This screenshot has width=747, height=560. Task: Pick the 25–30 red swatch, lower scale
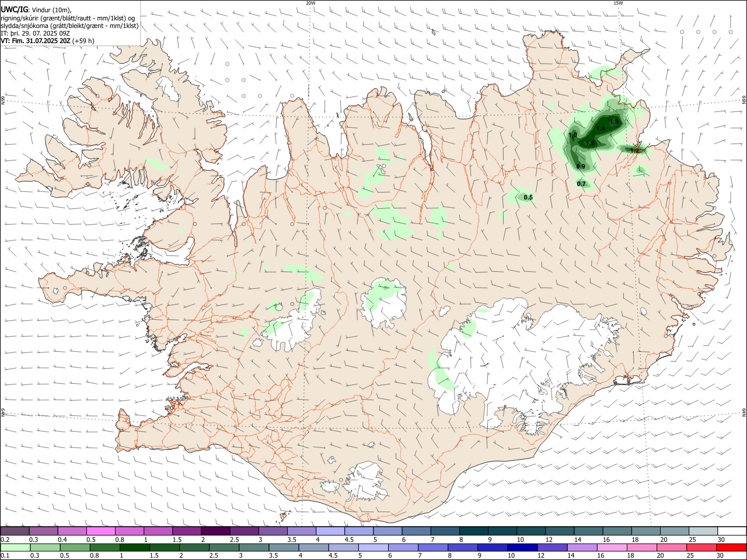pos(701,548)
